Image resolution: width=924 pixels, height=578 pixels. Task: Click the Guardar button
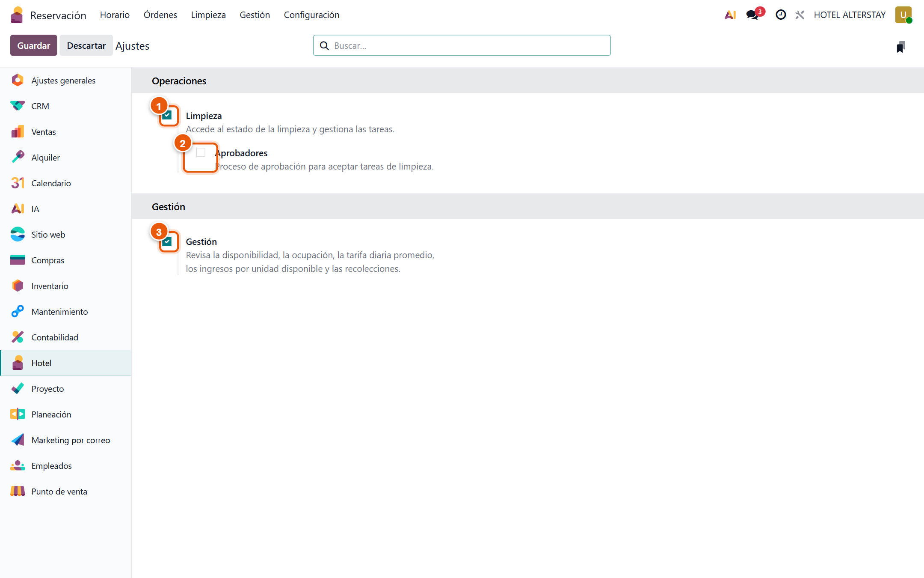point(34,45)
